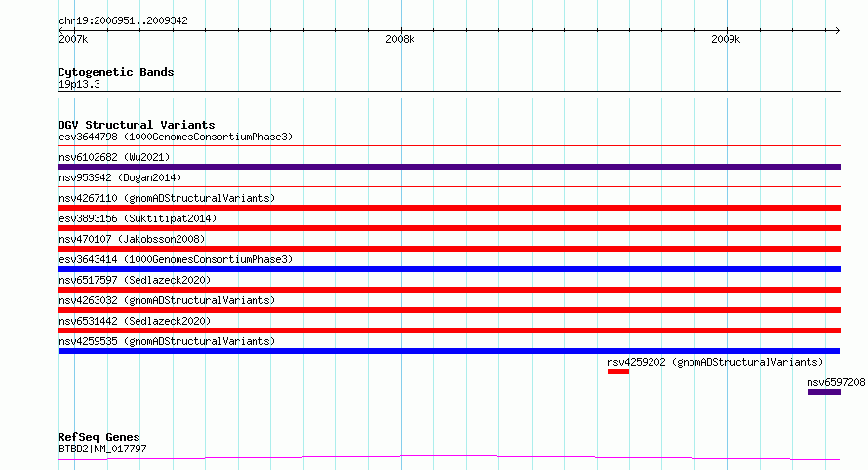Select the nsv470107 red variant bar

449,249
